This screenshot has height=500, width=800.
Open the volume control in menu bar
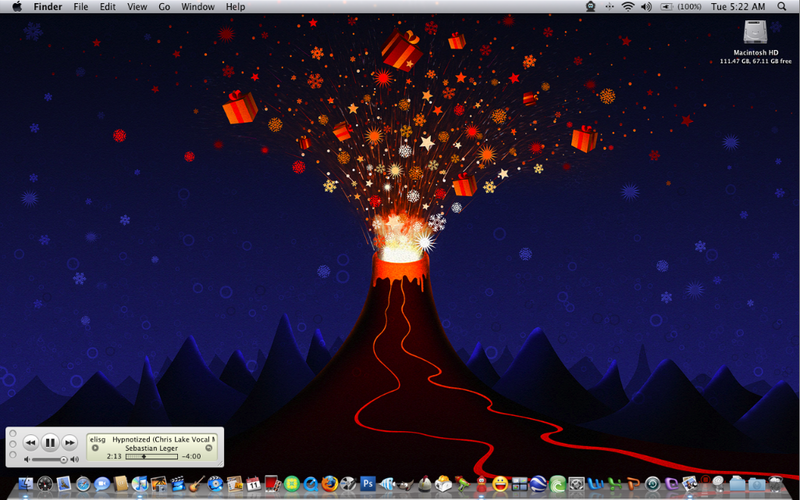[646, 7]
